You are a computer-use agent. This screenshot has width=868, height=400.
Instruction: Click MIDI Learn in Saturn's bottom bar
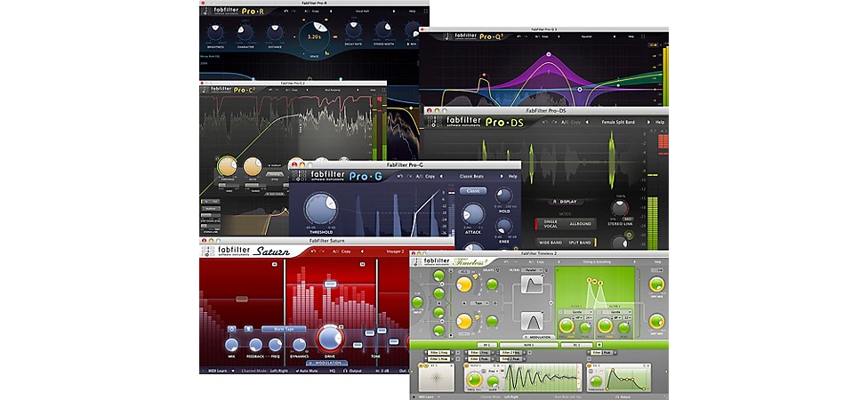point(218,371)
